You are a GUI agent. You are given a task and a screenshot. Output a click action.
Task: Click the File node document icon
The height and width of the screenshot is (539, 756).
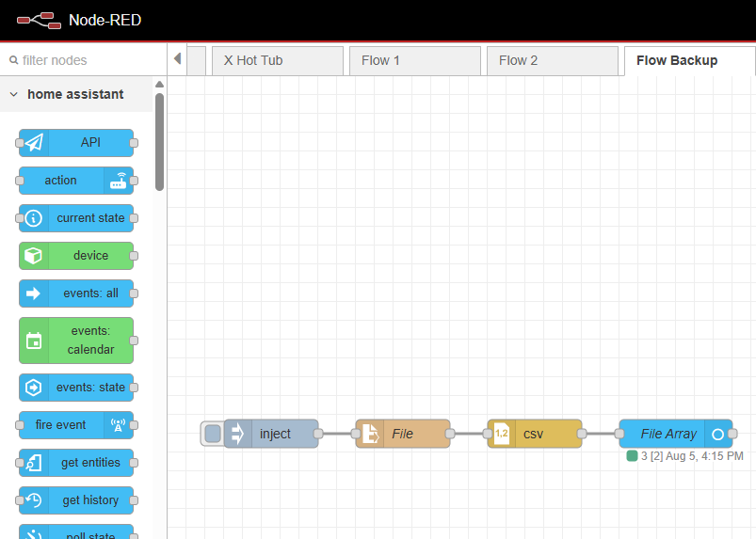[370, 434]
